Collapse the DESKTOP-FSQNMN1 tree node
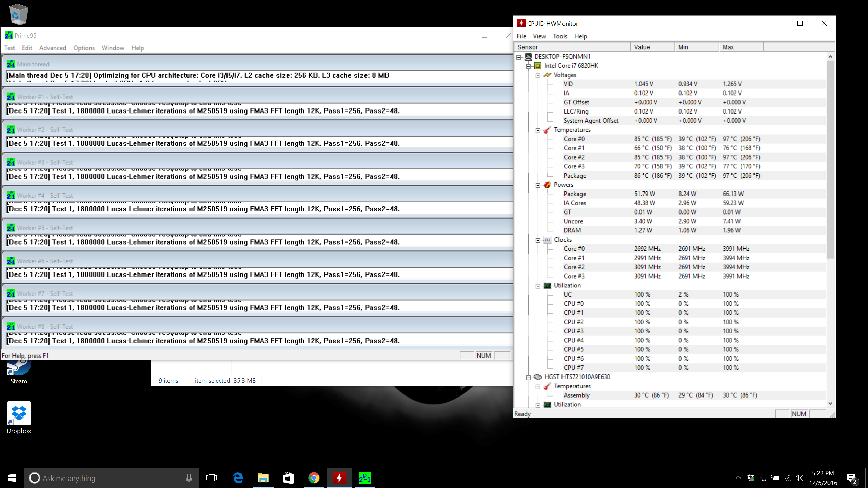Image resolution: width=868 pixels, height=488 pixels. [519, 57]
